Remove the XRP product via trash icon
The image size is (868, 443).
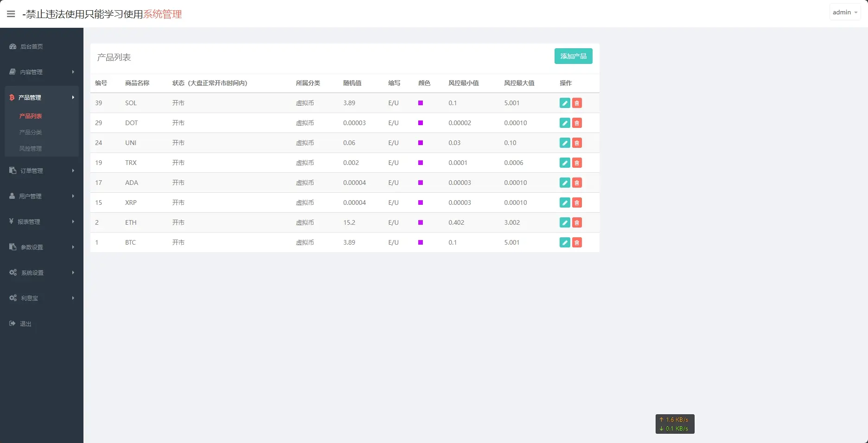[577, 203]
